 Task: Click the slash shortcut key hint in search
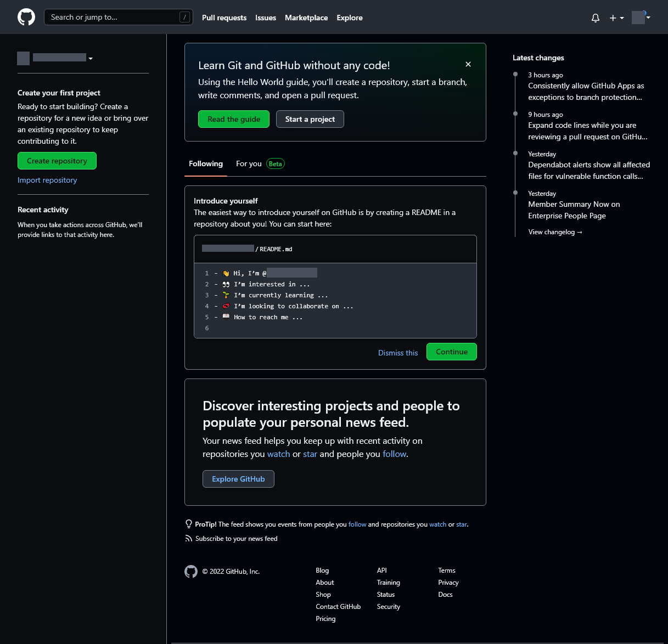tap(185, 17)
